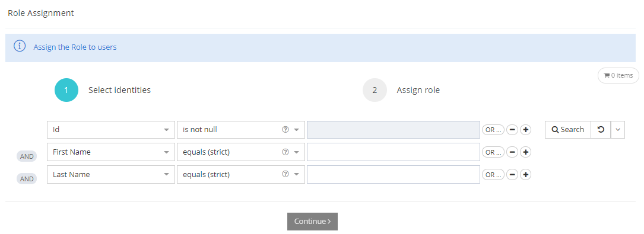Toggle the AND operator before Last Name
Screen dimensions: 644x234
click(27, 179)
